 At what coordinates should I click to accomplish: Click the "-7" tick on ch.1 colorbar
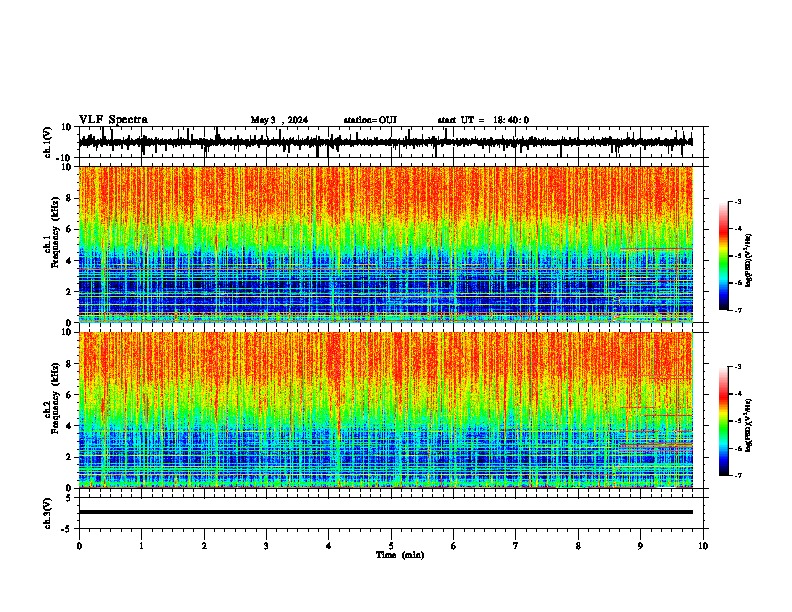tap(737, 310)
